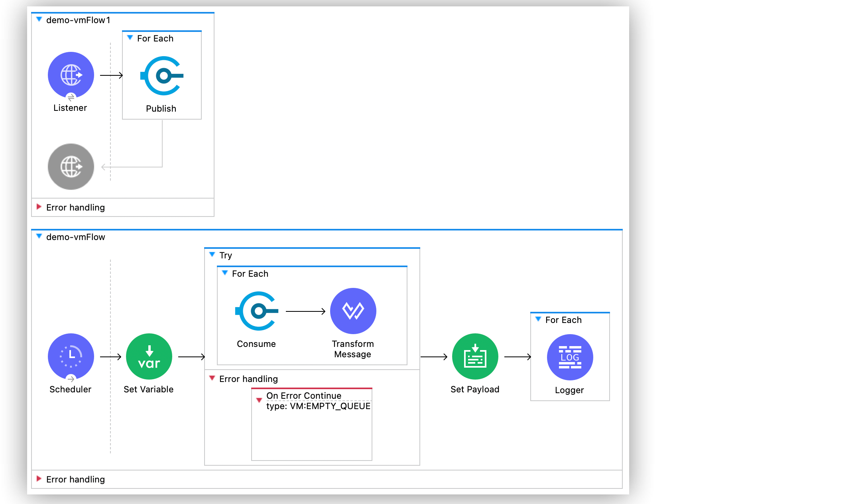Expand the bottom Error handling section
854x504 pixels.
coord(39,479)
